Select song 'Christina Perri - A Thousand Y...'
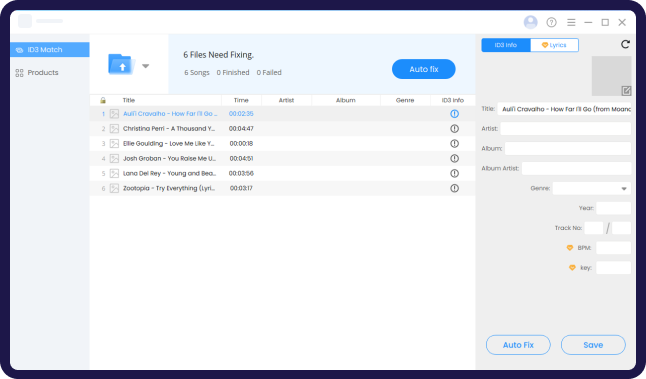646x379 pixels. (x=169, y=129)
